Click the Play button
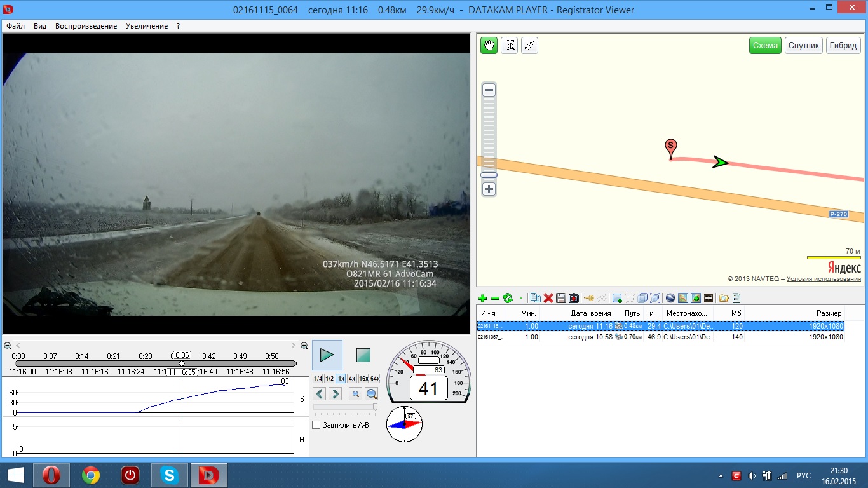The image size is (868, 488). click(x=327, y=355)
